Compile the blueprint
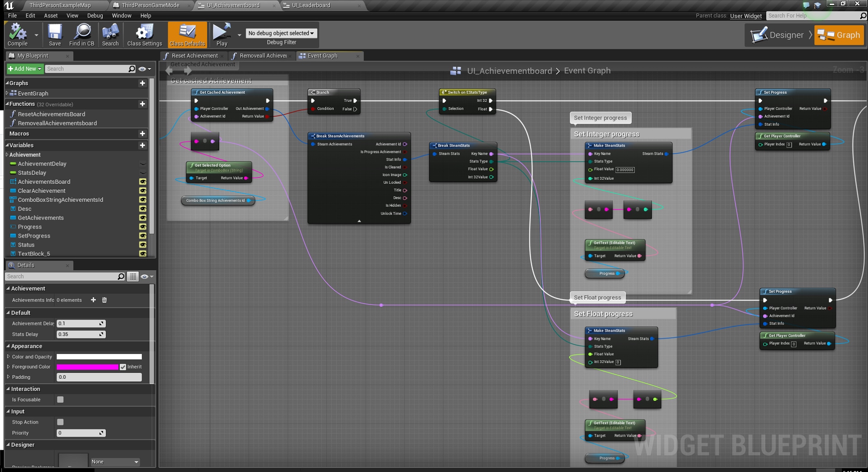Image resolution: width=868 pixels, height=472 pixels. click(18, 34)
